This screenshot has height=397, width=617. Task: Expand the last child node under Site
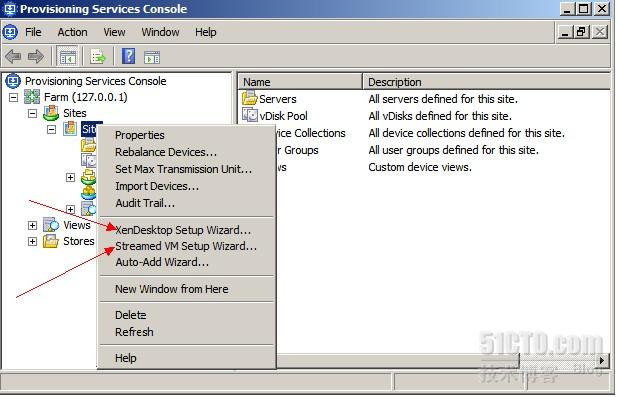(70, 209)
